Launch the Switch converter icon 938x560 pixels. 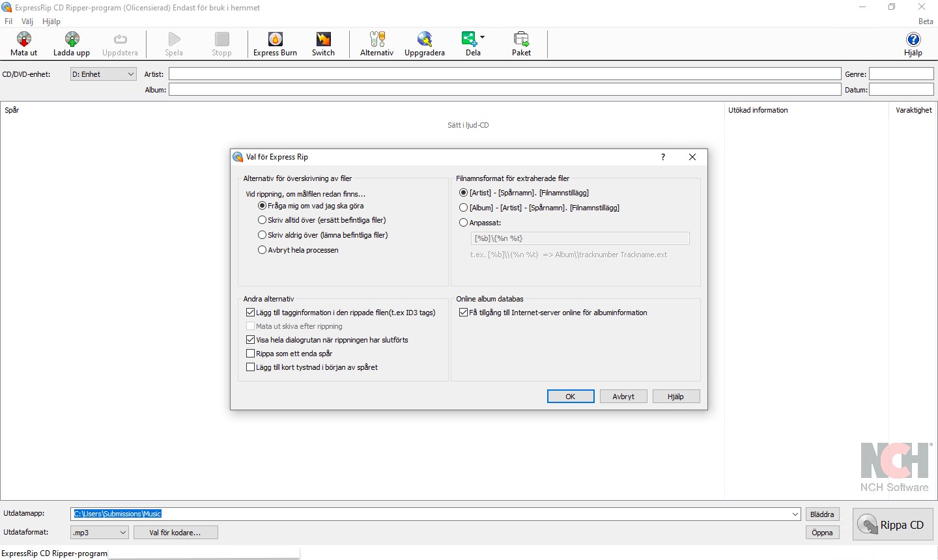pos(323,40)
